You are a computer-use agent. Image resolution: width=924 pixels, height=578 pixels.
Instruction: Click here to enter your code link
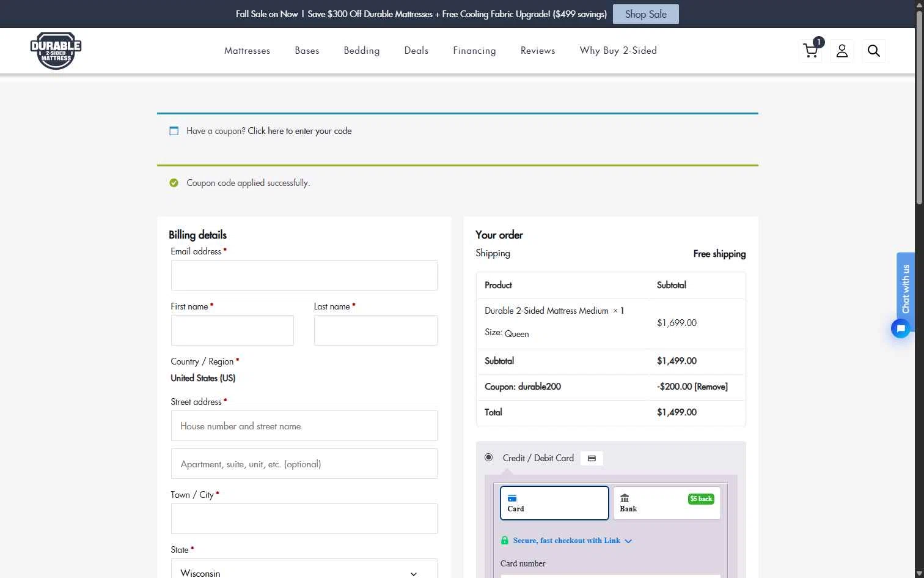pyautogui.click(x=299, y=131)
